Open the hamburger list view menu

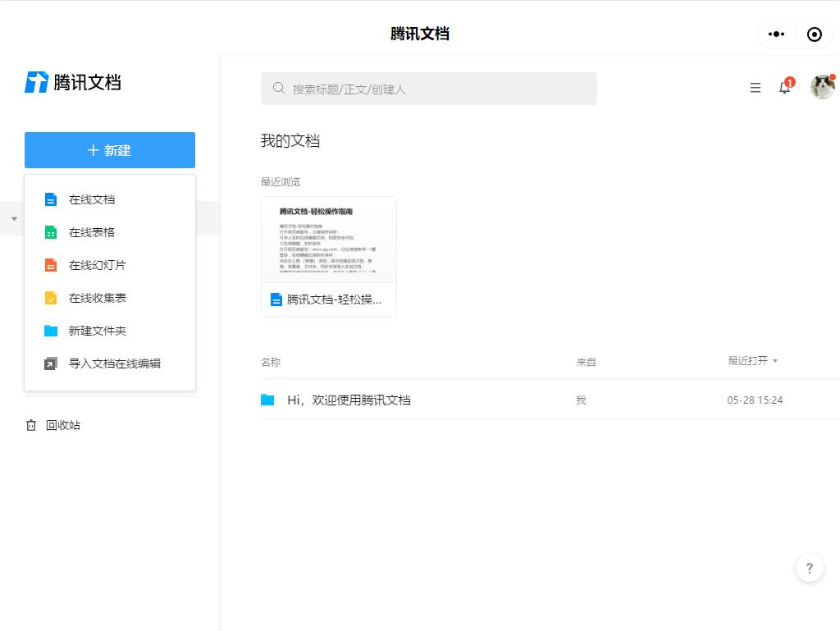point(755,88)
